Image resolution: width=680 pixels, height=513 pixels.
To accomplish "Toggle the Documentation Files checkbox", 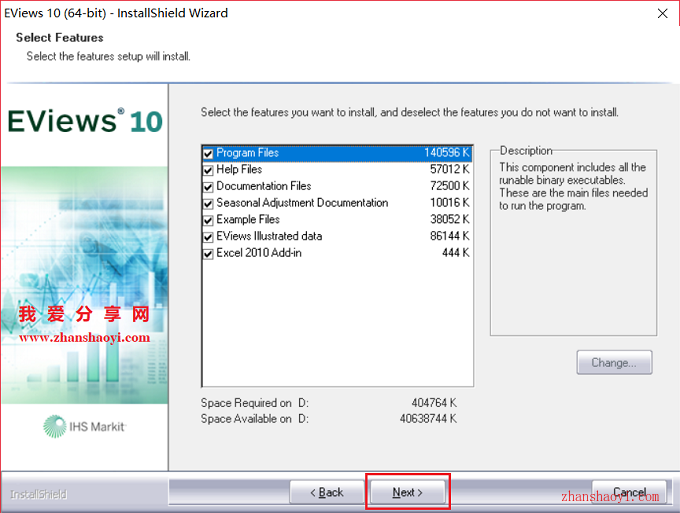I will click(x=208, y=187).
